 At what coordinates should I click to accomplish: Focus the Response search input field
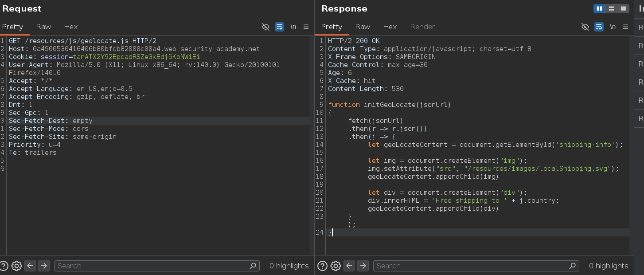(476, 266)
